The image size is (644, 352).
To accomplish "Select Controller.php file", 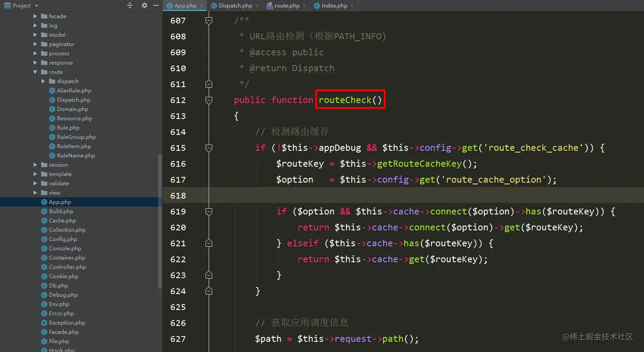I will [68, 267].
